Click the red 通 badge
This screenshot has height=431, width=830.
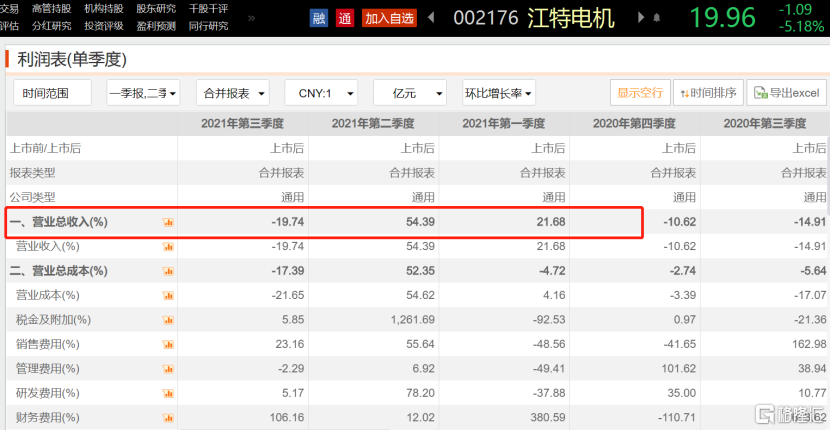(x=345, y=18)
